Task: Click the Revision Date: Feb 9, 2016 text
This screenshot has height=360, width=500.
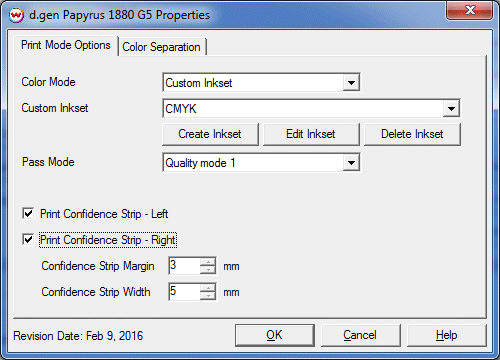Action: 78,336
